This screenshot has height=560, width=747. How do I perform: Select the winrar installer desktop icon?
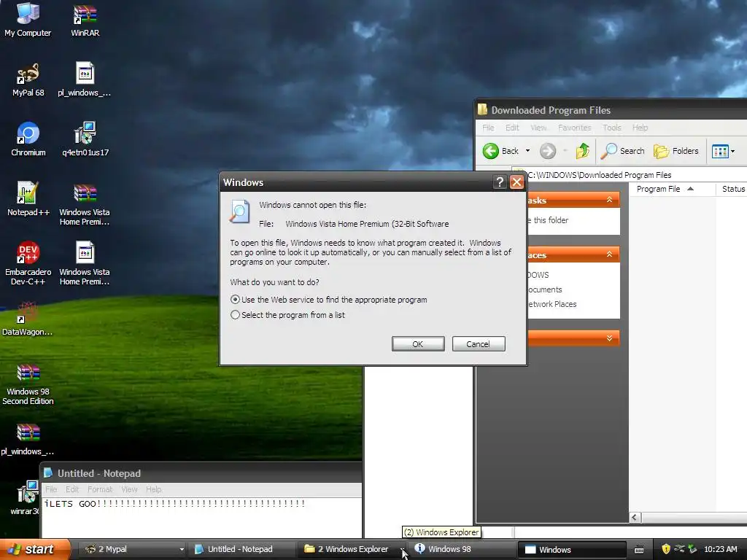coord(26,497)
